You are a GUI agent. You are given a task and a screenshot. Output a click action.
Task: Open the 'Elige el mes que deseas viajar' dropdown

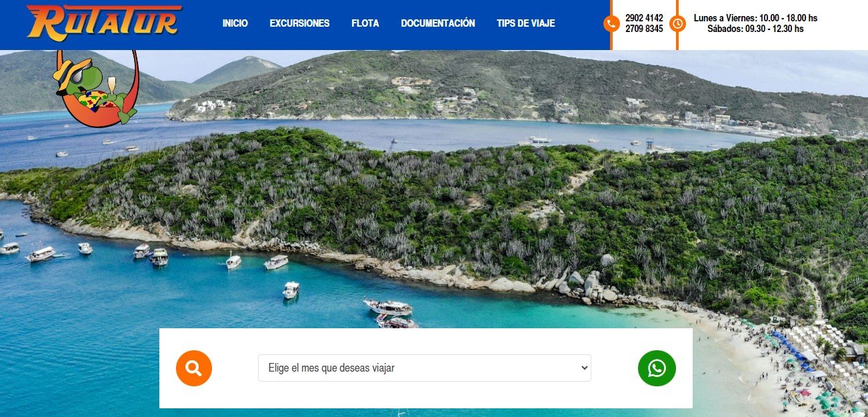click(425, 368)
